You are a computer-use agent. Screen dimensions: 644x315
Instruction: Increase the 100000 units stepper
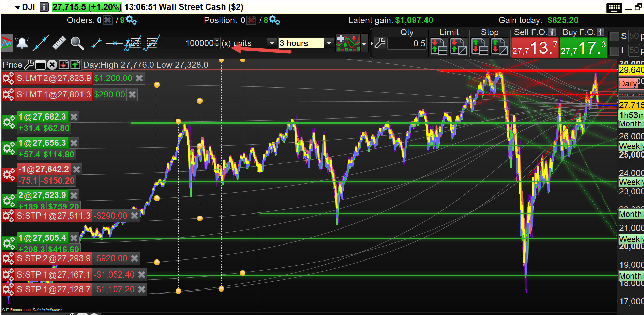(217, 41)
